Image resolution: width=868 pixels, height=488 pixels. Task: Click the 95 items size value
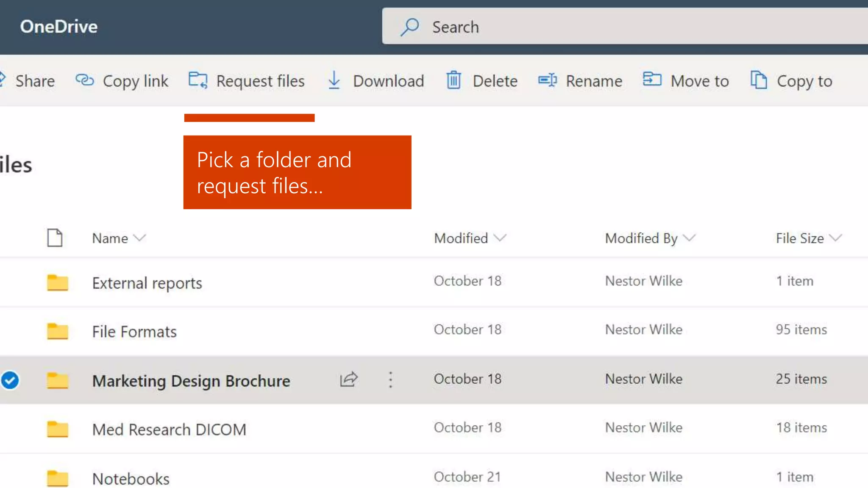[x=801, y=329]
